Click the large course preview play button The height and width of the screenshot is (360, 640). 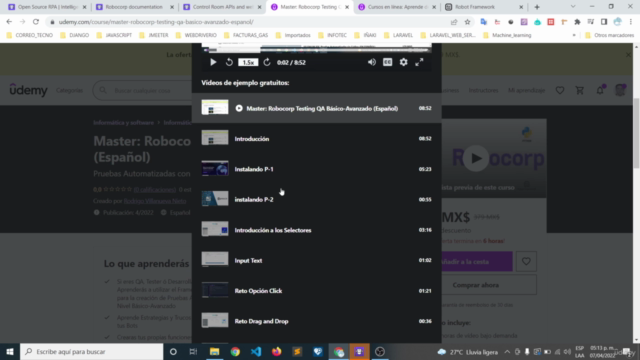point(476,158)
